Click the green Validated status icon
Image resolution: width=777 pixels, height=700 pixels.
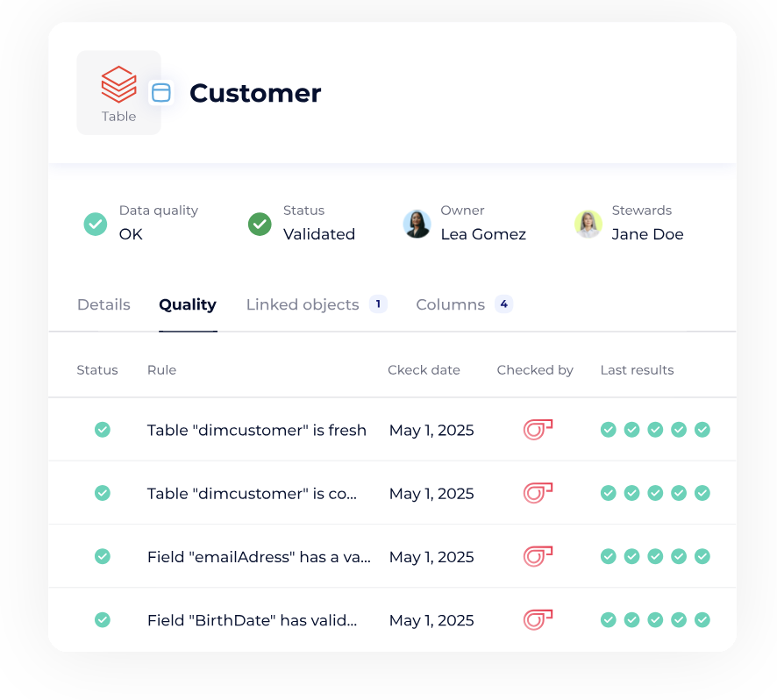(x=260, y=224)
